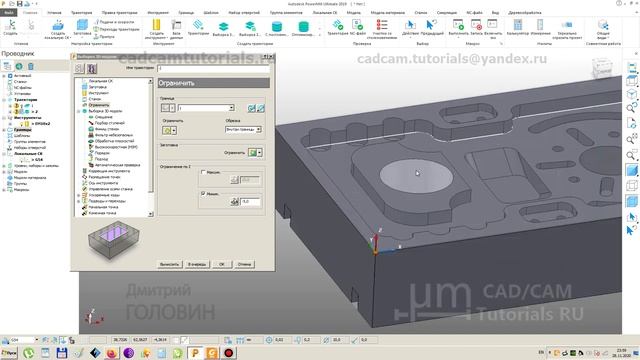
Task: Click Имя траектории input field
Action: tap(213, 68)
